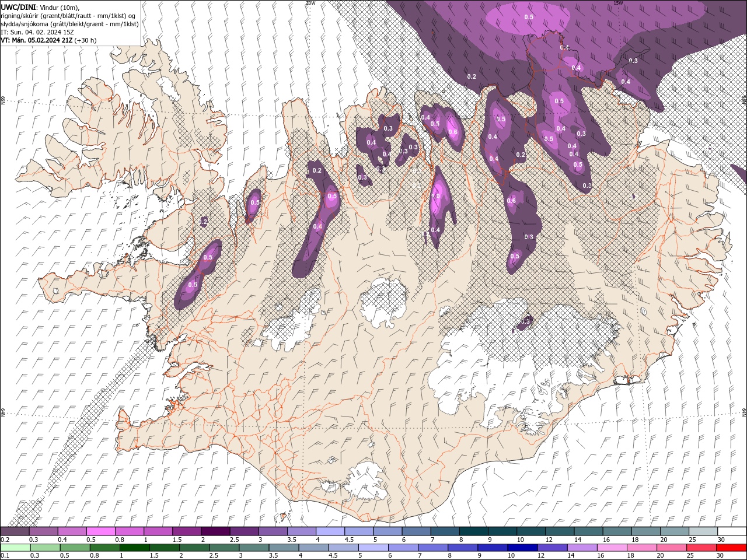Click the palest green swatch between 0.1 and 0.3, lower row
The height and width of the screenshot is (560, 747).
point(15,548)
